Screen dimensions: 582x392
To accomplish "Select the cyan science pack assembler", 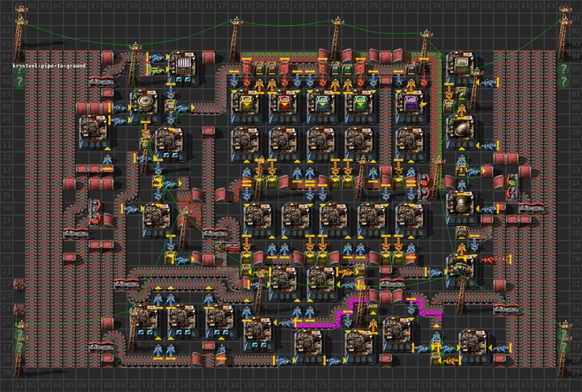I will (322, 106).
